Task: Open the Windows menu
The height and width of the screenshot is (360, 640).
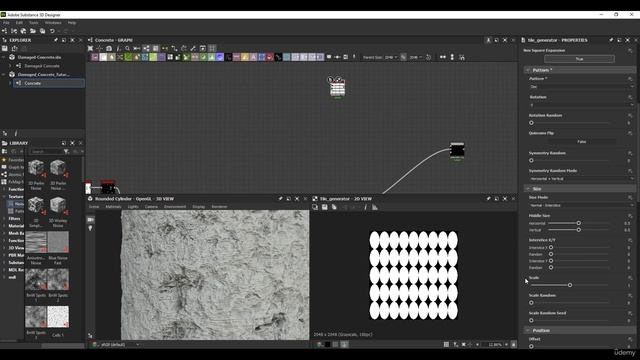Action: pos(53,23)
